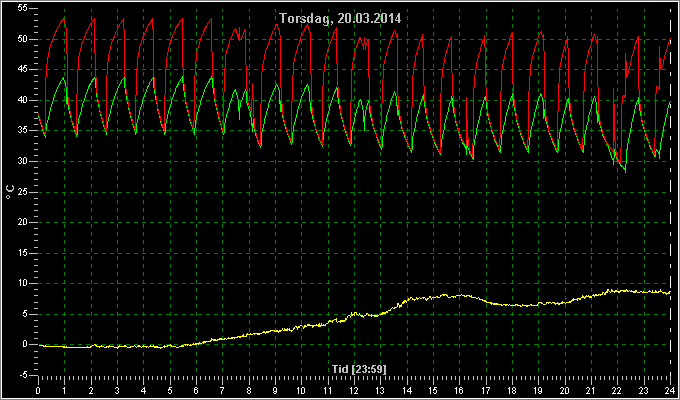The image size is (680, 400).
Task: Click the red curve peak at hour 1
Action: pyautogui.click(x=64, y=19)
